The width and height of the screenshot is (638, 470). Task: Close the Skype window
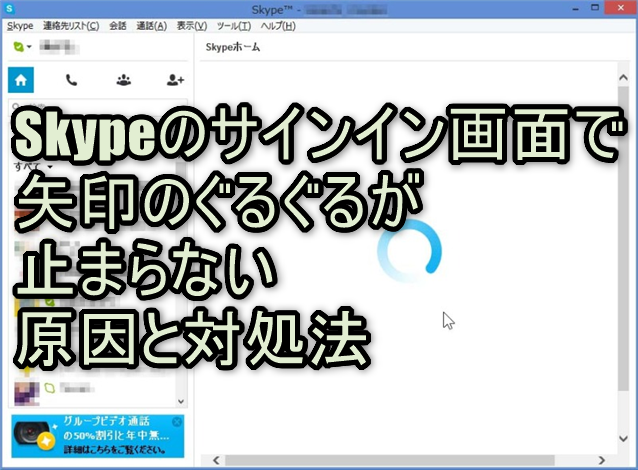point(620,8)
